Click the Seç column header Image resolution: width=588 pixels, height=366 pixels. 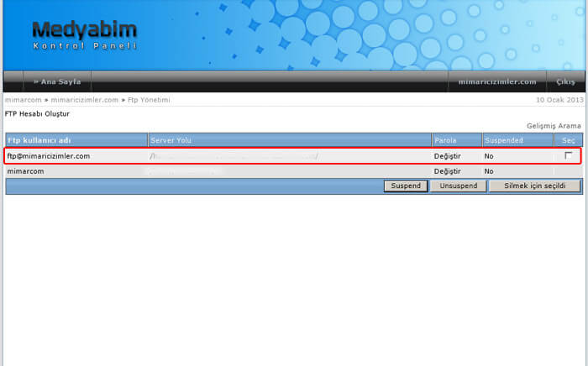pos(569,140)
